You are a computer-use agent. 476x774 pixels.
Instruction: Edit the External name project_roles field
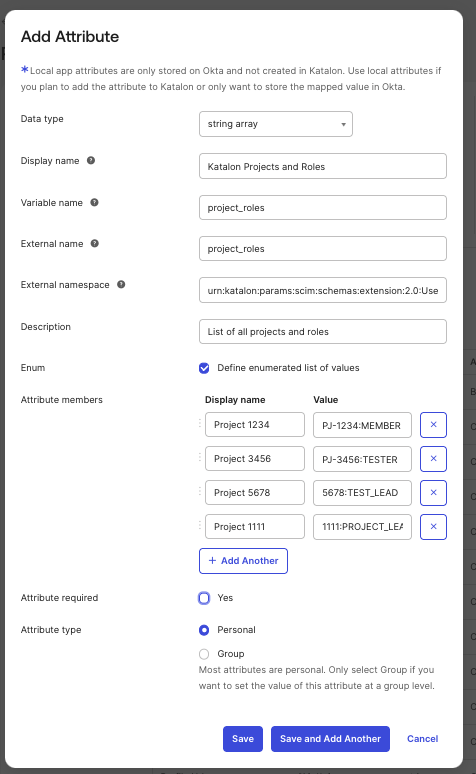click(323, 249)
